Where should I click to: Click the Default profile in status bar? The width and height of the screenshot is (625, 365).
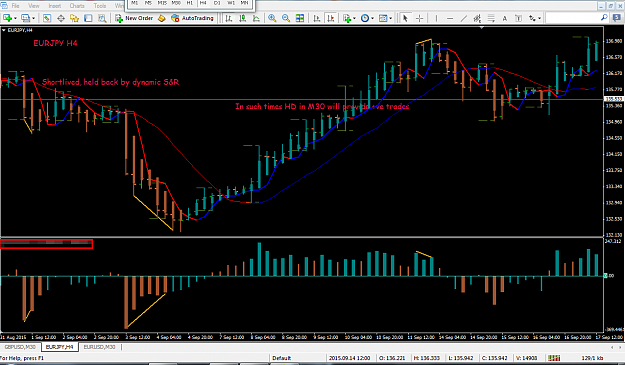pos(281,358)
